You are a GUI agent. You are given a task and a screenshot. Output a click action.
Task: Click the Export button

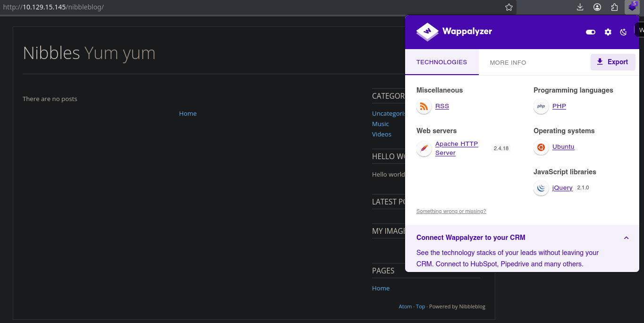(612, 62)
